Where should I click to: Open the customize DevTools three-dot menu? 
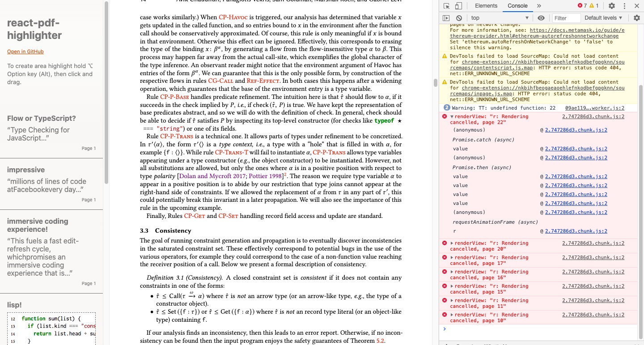pos(625,6)
